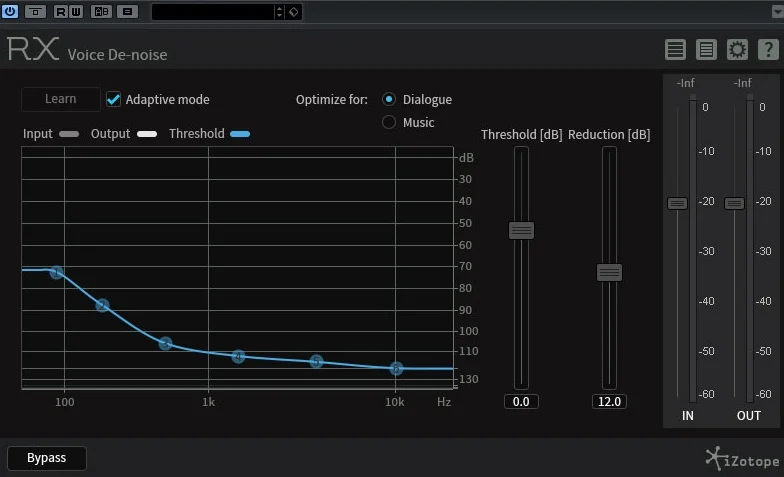784x477 pixels.
Task: Select threshold curve node 3
Action: point(166,344)
